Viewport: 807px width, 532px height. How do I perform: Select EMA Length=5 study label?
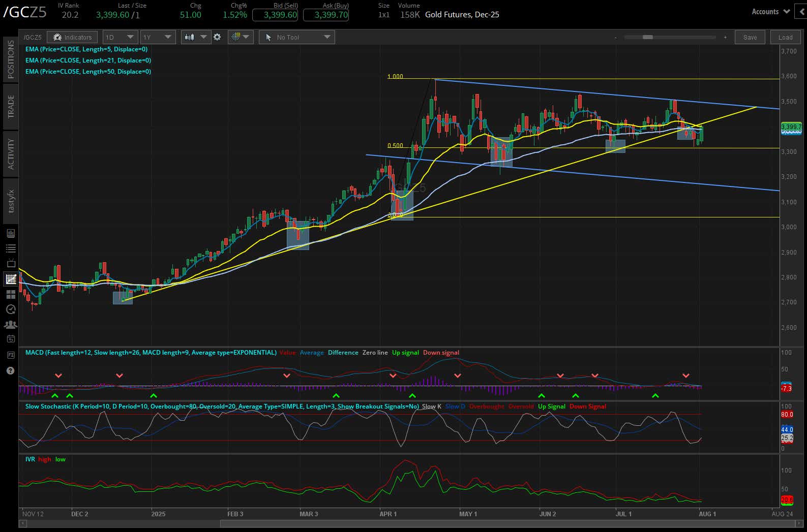[x=86, y=49]
